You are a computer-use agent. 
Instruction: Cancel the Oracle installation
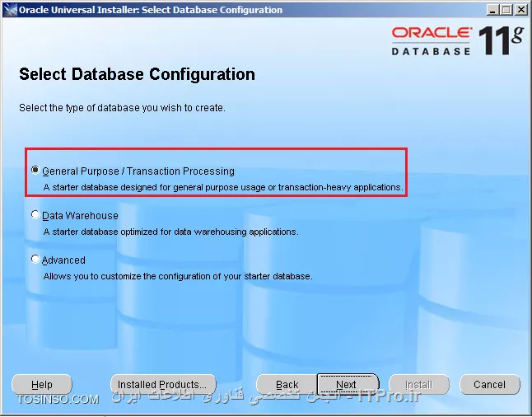point(490,384)
